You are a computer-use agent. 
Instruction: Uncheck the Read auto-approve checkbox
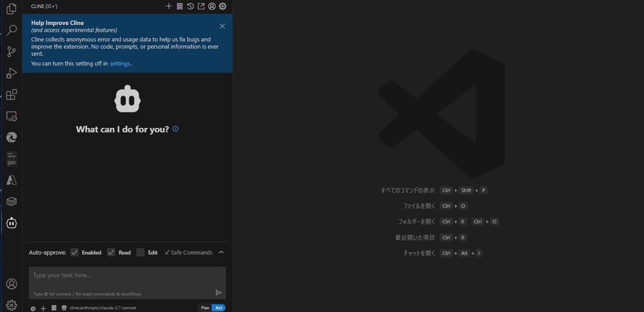pyautogui.click(x=111, y=252)
